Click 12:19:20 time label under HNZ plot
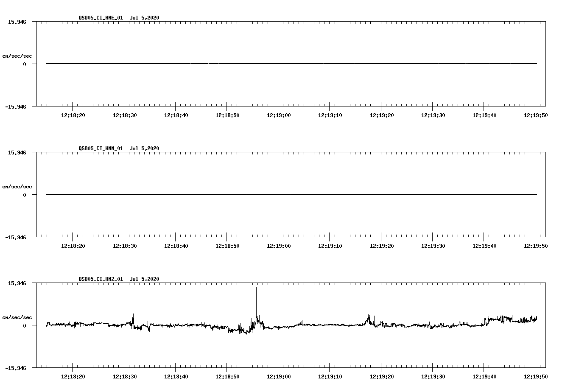Screen dimensions: 576x392 coord(381,376)
